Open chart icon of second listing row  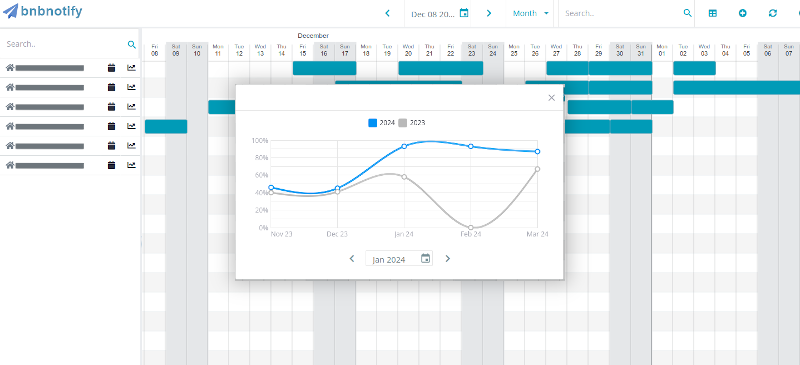[132, 87]
